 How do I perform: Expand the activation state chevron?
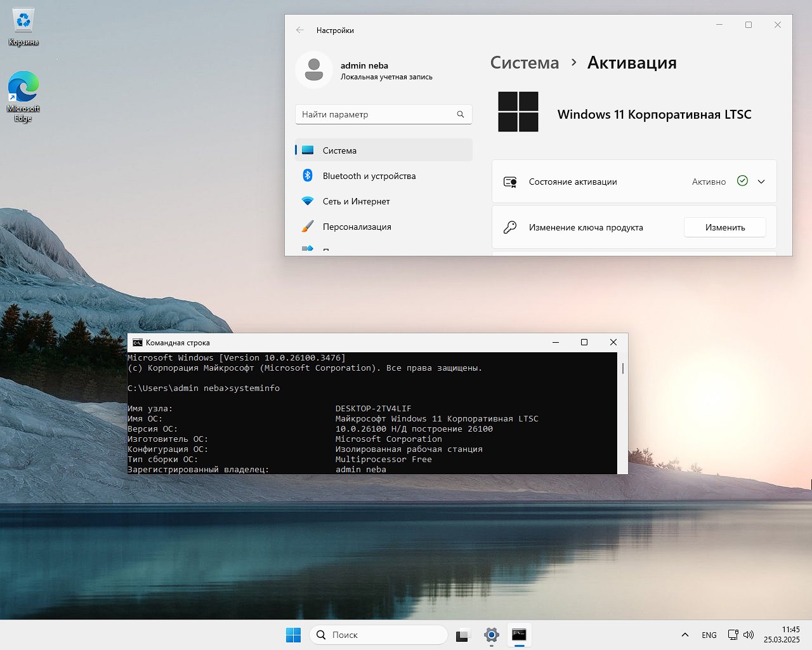(x=761, y=182)
